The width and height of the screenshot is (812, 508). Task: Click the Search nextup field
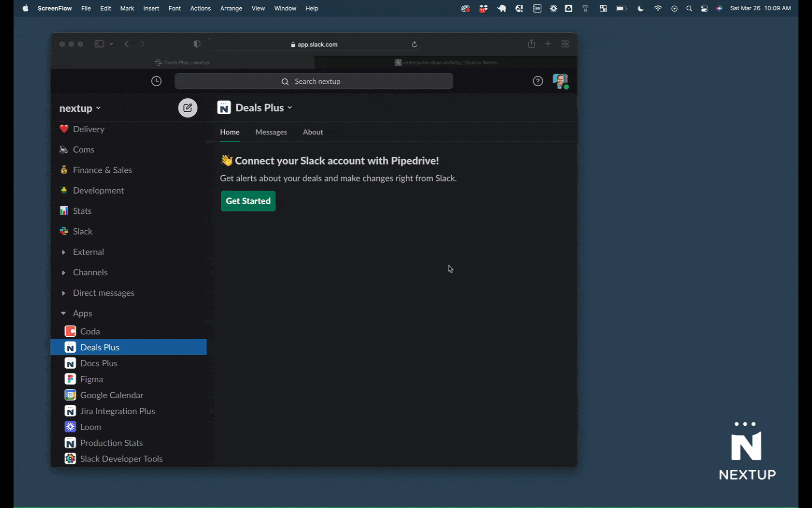pos(314,81)
